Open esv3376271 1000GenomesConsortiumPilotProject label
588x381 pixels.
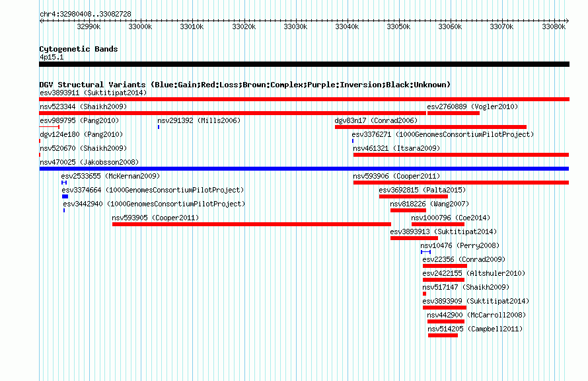pyautogui.click(x=443, y=134)
